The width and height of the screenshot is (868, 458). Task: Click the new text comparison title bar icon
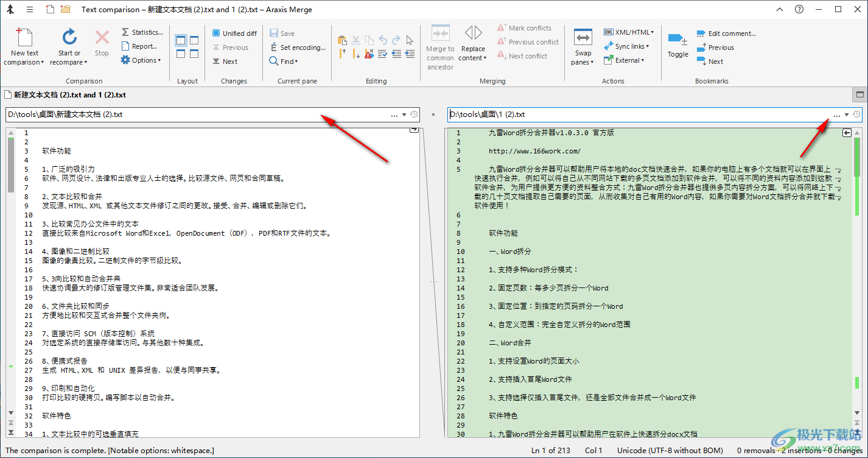(x=50, y=9)
